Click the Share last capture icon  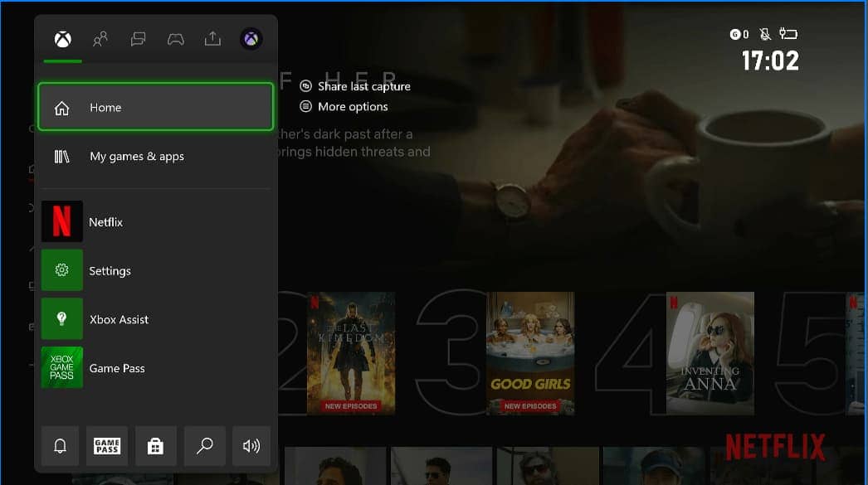coord(305,85)
